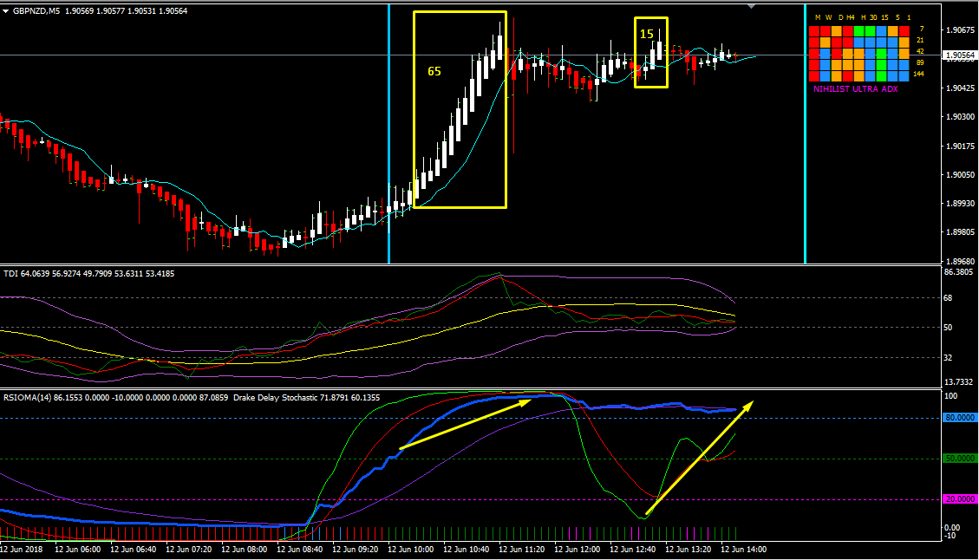Image resolution: width=979 pixels, height=560 pixels.
Task: Click the RSIOMA(14) indicator label
Action: (28, 398)
